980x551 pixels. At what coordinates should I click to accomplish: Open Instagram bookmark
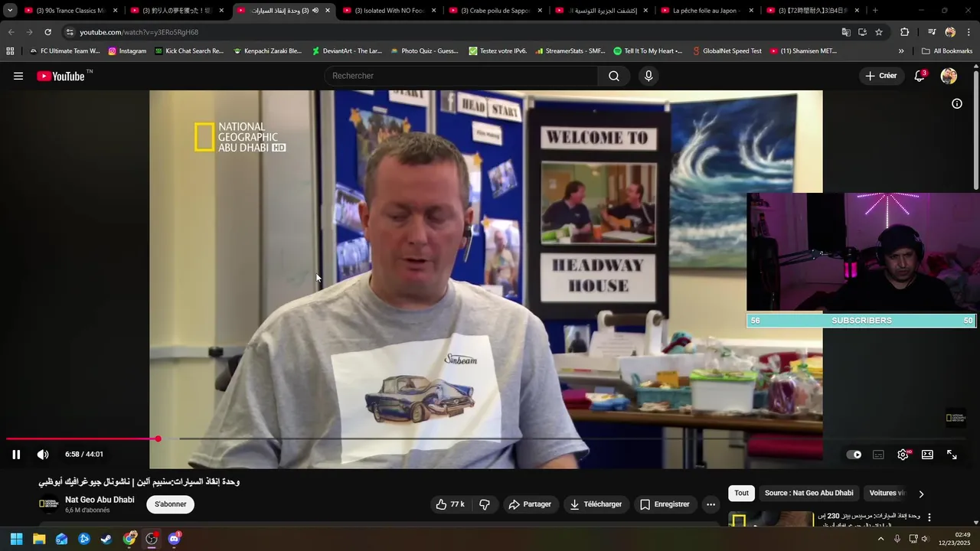127,51
